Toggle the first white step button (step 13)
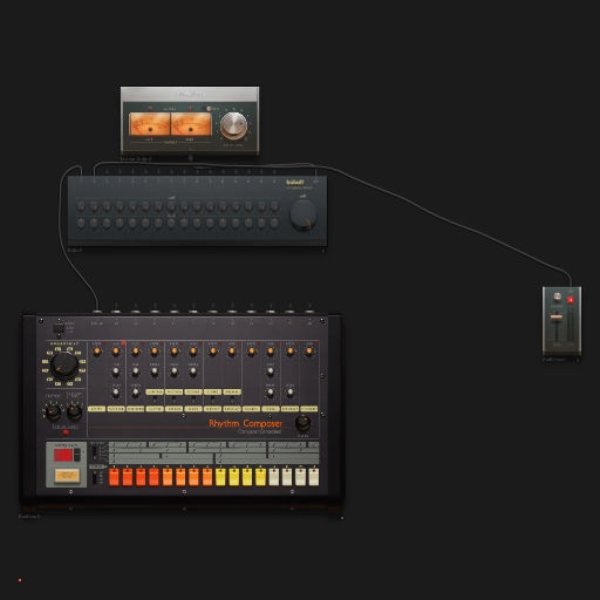This screenshot has width=600, height=600. [274, 477]
